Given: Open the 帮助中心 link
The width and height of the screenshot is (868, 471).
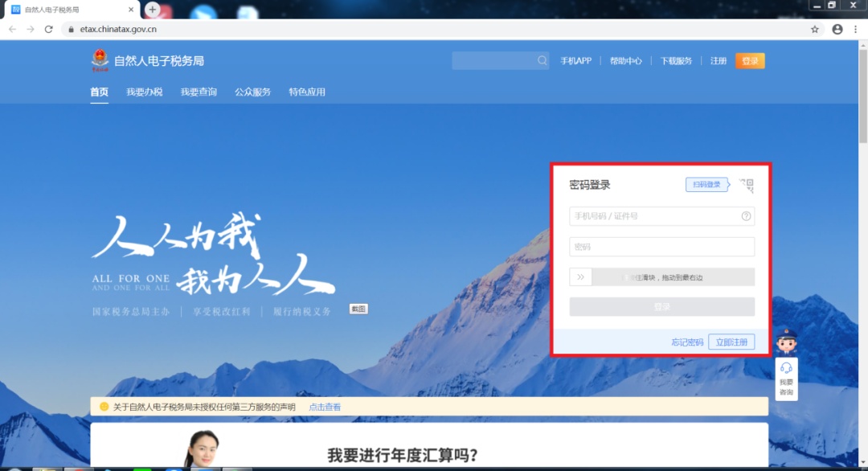Looking at the screenshot, I should 625,61.
